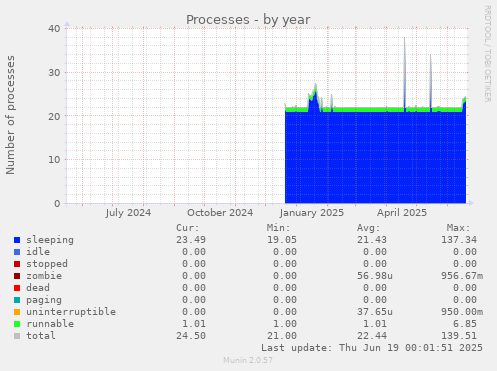This screenshot has height=371, width=497.
Task: Click the 'Munin 2.0.57' version text
Action: coord(248,360)
